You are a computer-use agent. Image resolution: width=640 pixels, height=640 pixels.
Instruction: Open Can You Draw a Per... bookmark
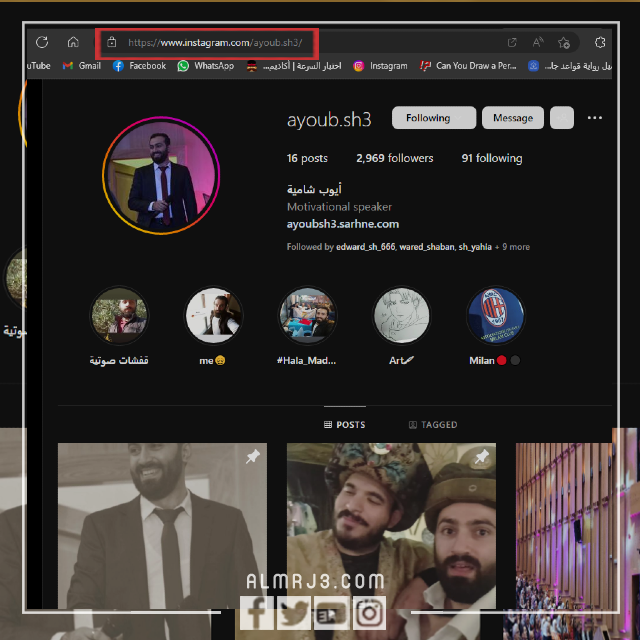pyautogui.click(x=468, y=66)
